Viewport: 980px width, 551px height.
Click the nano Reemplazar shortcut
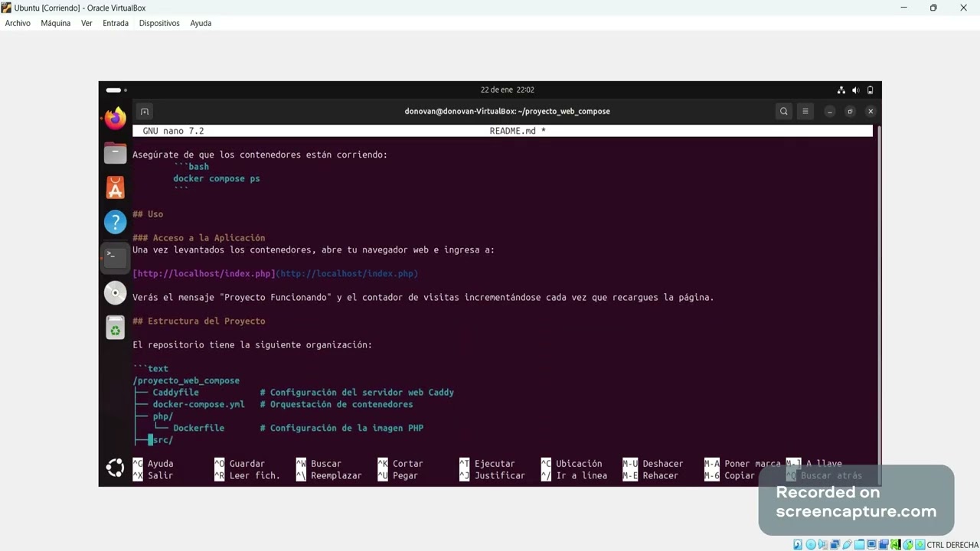click(x=329, y=476)
